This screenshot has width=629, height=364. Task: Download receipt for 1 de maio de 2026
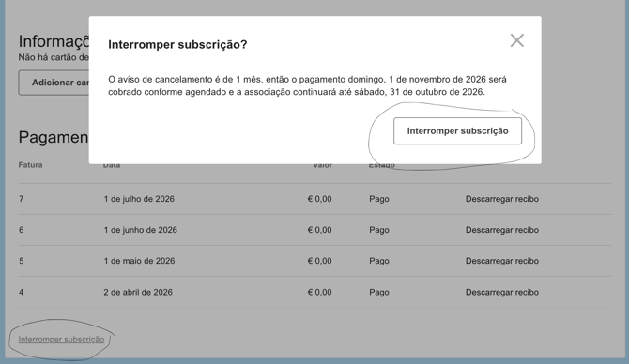click(502, 261)
